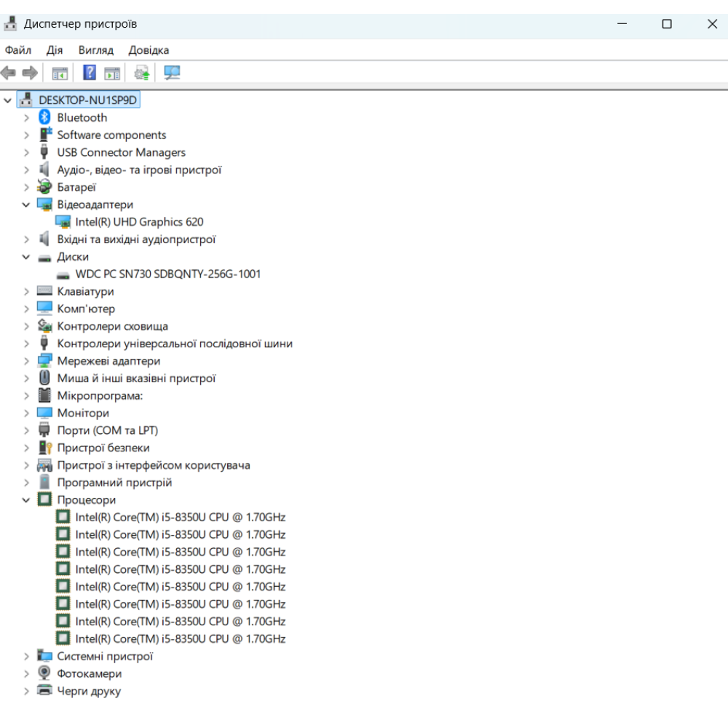Select the first Intel Core i5-8350U processor entry
Viewport: 728px width, 728px height.
(x=180, y=518)
